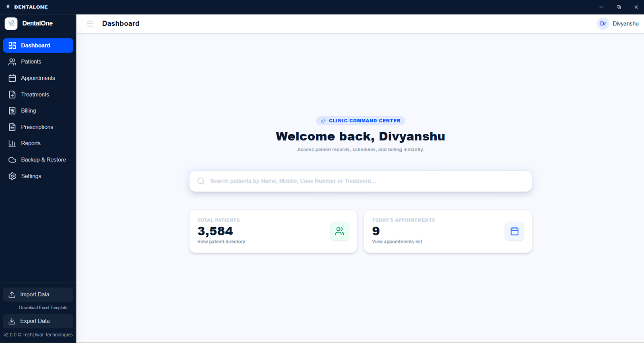Click the Settings gear icon
Viewport: 644px width, 343px height.
tap(12, 176)
